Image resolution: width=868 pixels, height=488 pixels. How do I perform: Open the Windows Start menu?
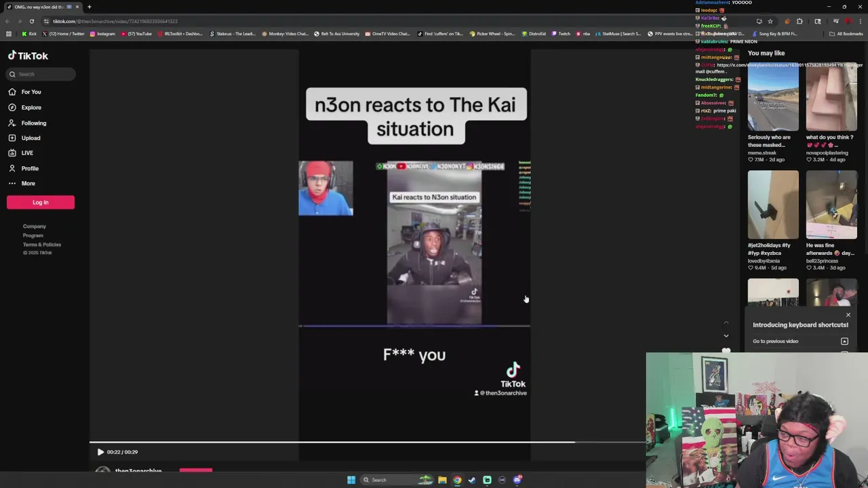click(x=351, y=480)
